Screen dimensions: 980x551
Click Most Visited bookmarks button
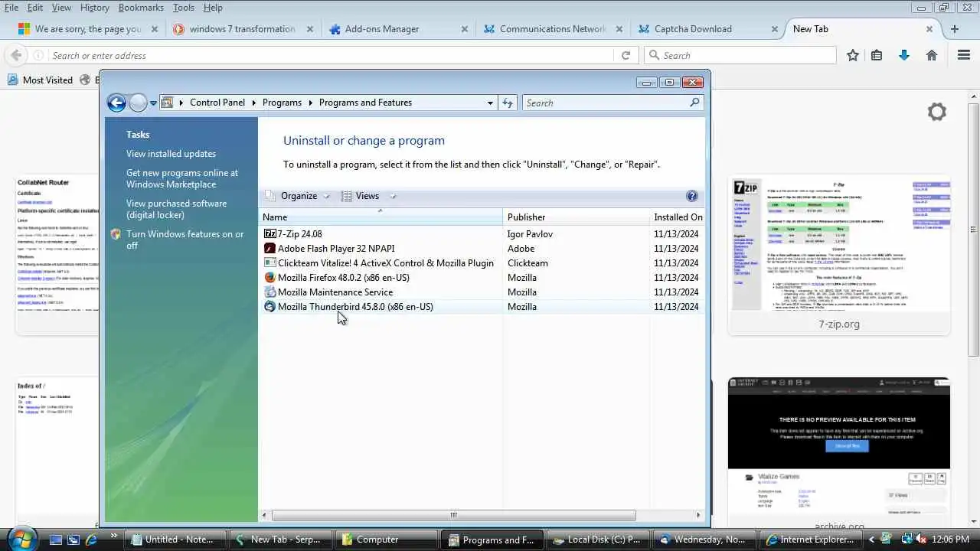pyautogui.click(x=40, y=80)
